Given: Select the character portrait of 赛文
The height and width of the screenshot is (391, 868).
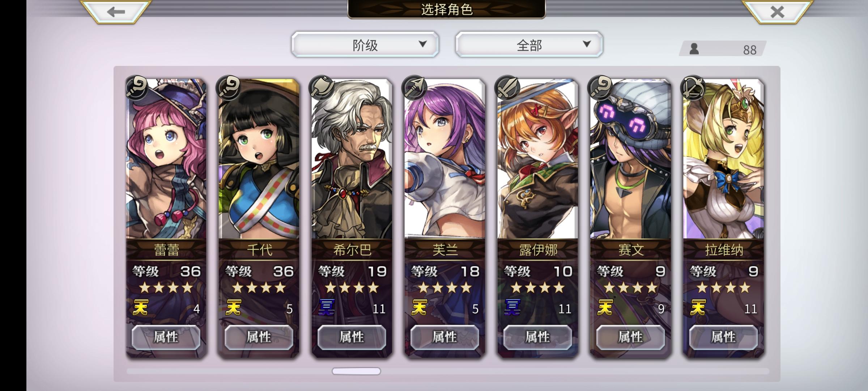Looking at the screenshot, I should (x=630, y=159).
